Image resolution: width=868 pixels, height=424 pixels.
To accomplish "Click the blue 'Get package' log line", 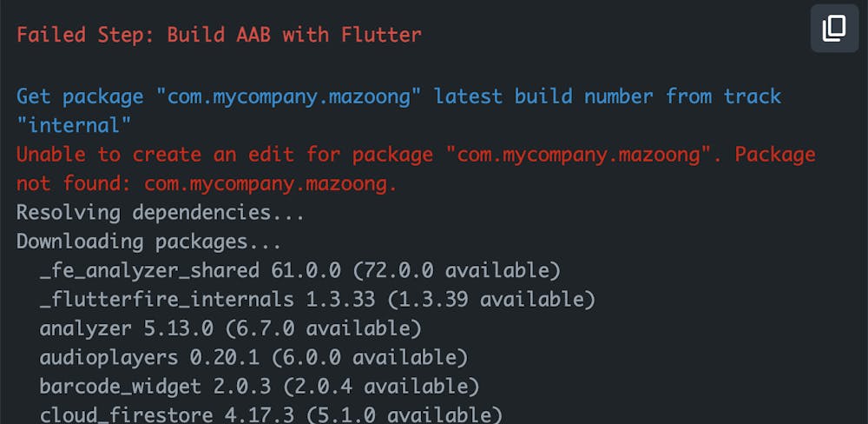I will point(398,96).
